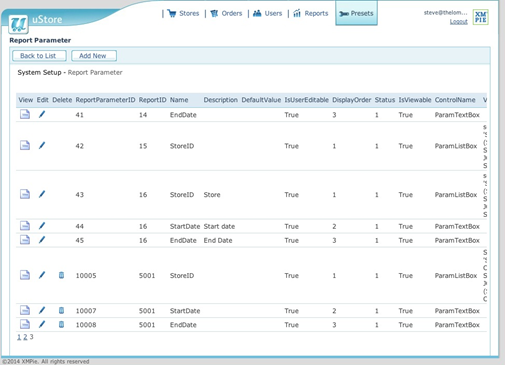Open view icon for parameter 44

coord(25,226)
